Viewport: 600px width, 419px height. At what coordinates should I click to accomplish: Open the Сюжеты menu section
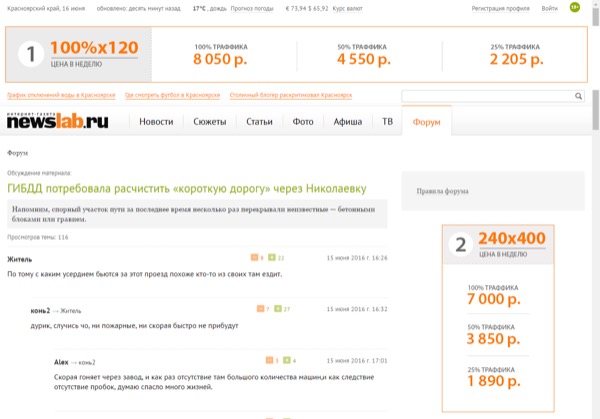(x=209, y=122)
